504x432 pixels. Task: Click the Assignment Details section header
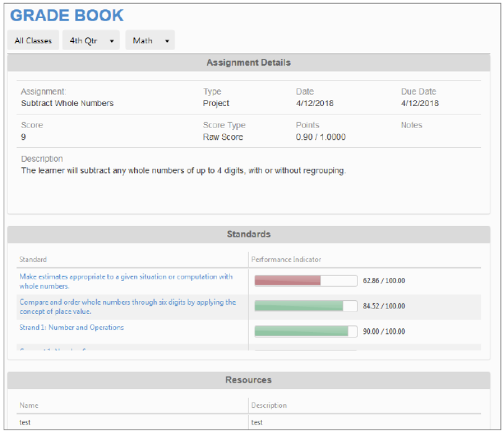click(x=248, y=62)
